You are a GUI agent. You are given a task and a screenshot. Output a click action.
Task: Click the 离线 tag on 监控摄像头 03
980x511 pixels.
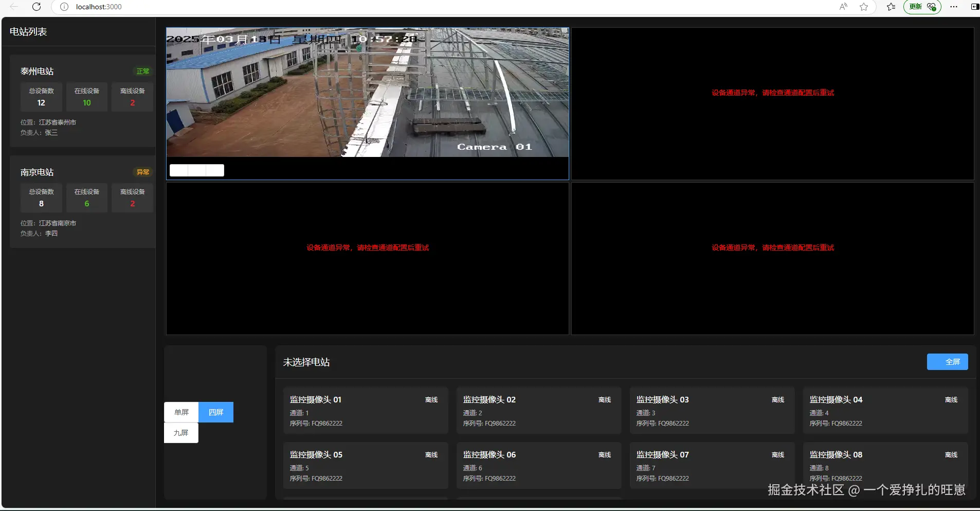click(x=778, y=400)
